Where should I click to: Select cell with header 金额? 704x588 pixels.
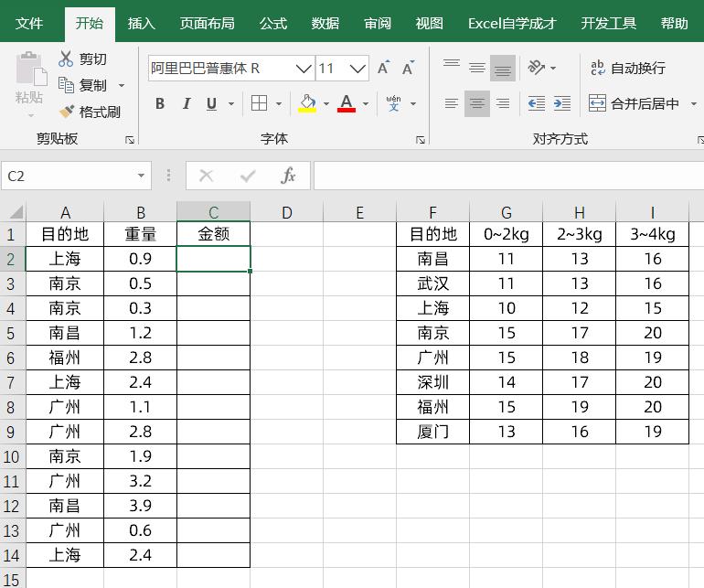(213, 233)
